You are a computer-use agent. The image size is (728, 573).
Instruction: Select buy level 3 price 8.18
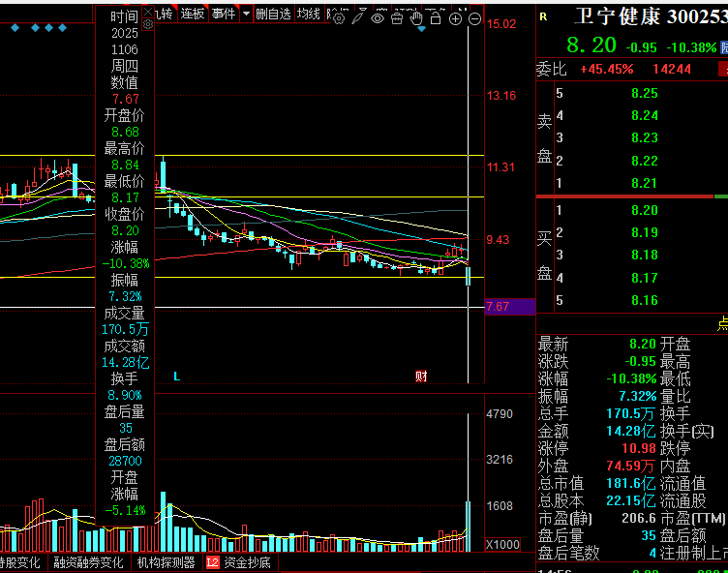click(645, 255)
